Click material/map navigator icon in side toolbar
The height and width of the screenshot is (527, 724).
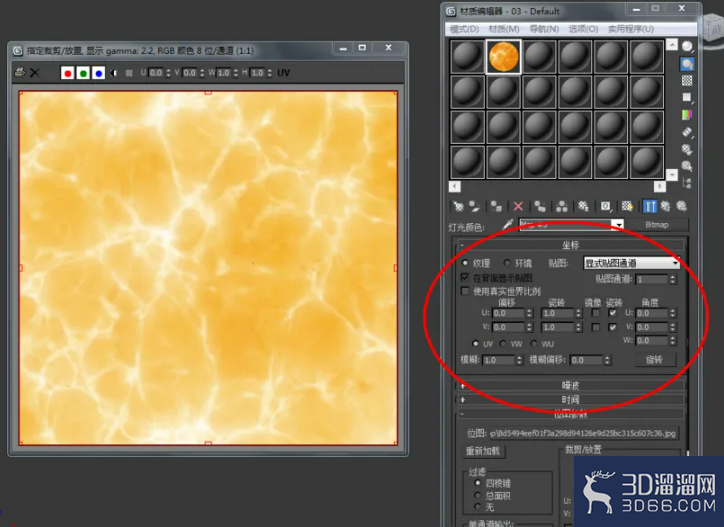[x=687, y=183]
